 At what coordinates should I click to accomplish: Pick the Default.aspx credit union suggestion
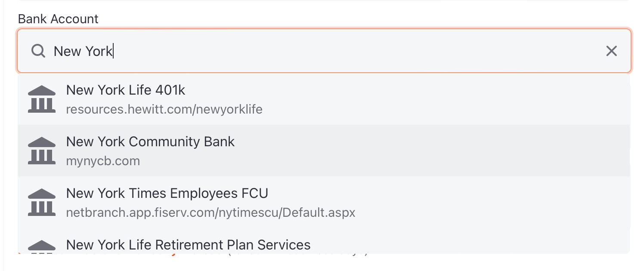(324, 202)
